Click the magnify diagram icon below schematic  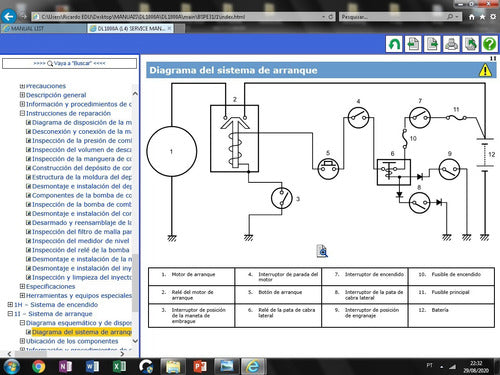coord(322,251)
